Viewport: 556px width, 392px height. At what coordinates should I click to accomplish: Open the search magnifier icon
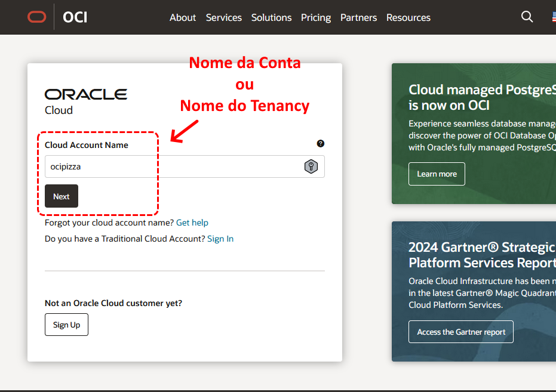[527, 17]
